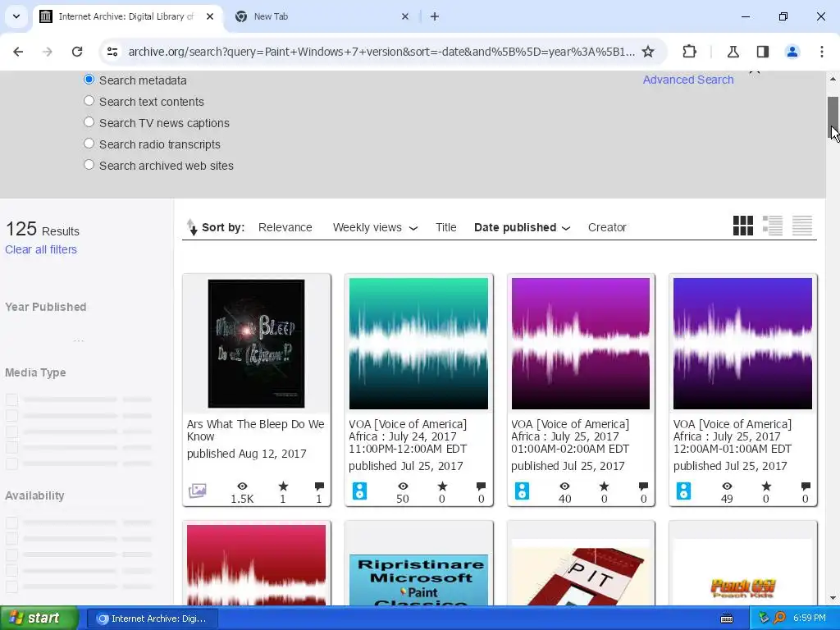Click the address bar URL field
This screenshot has width=840, height=630.
(381, 52)
